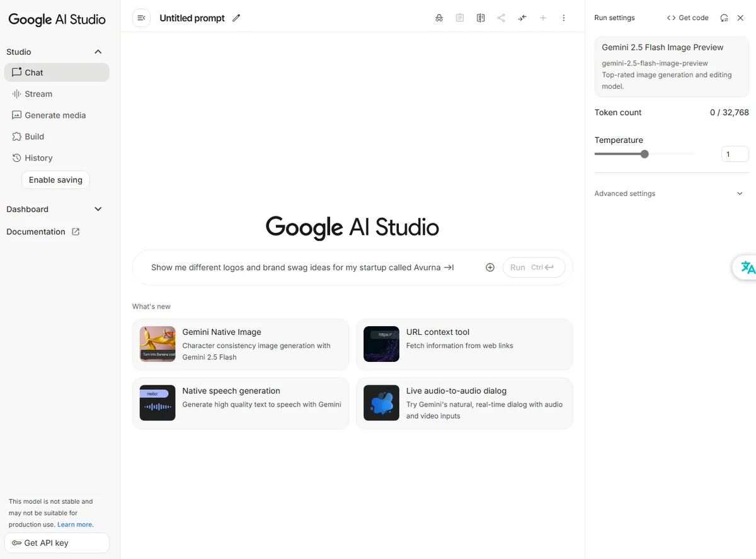Viewport: 756px width, 559px height.
Task: Open compare mode side-by-side icon
Action: pos(481,18)
